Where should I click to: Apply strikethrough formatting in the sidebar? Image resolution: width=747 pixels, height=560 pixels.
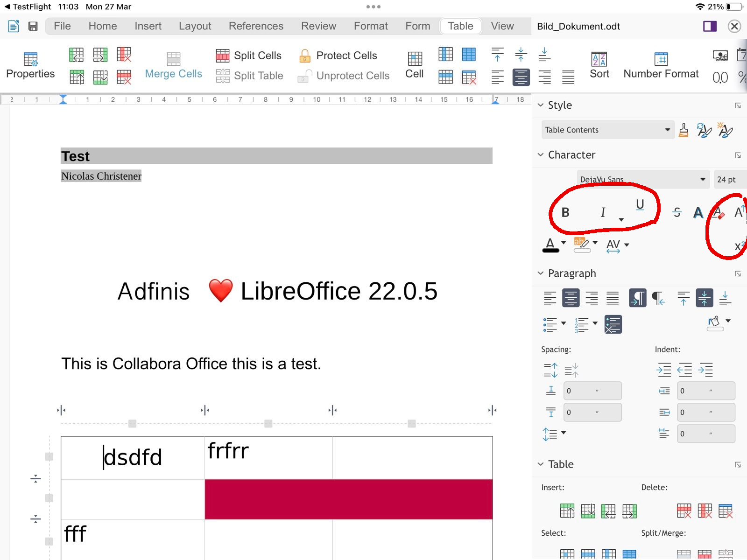pyautogui.click(x=677, y=212)
